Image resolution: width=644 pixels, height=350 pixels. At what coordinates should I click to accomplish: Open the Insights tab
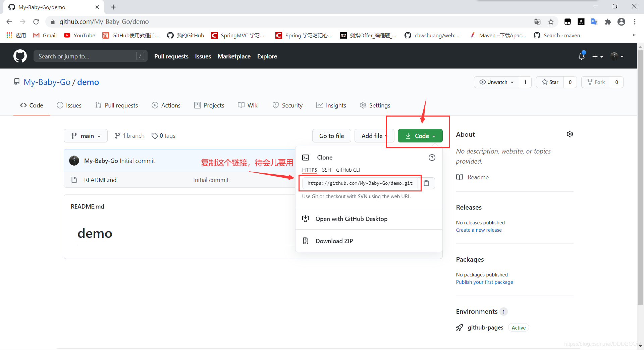coord(331,105)
